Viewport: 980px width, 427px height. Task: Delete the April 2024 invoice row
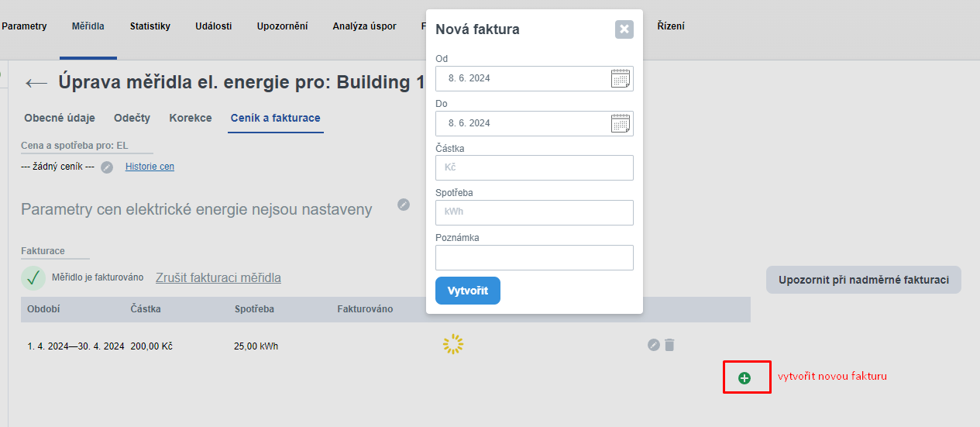click(669, 345)
